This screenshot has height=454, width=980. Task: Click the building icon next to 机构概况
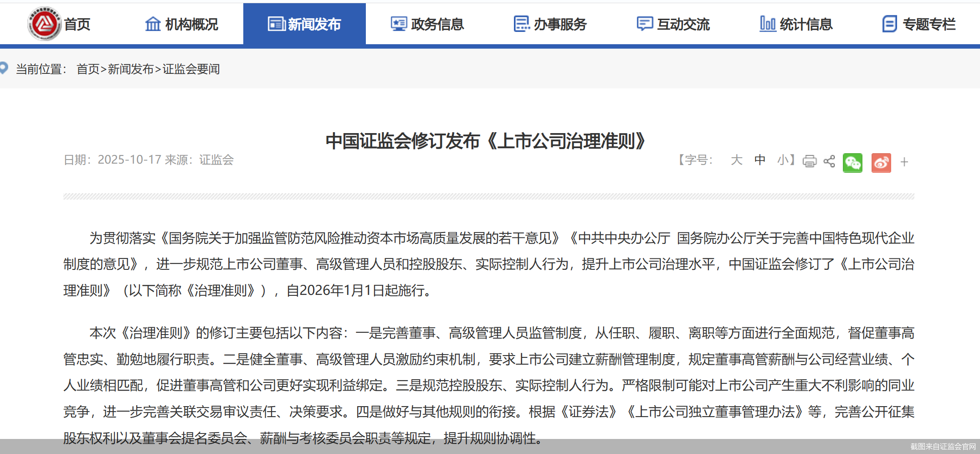pyautogui.click(x=152, y=24)
